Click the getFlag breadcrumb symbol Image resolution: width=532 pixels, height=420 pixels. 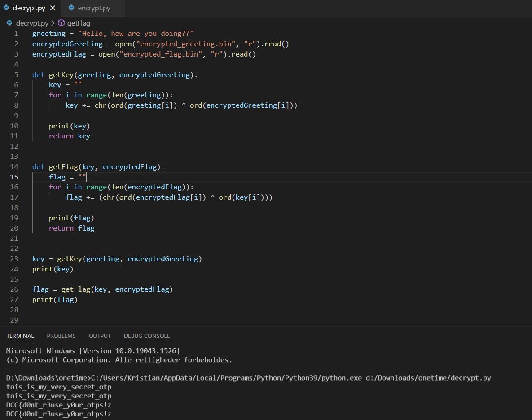point(79,23)
